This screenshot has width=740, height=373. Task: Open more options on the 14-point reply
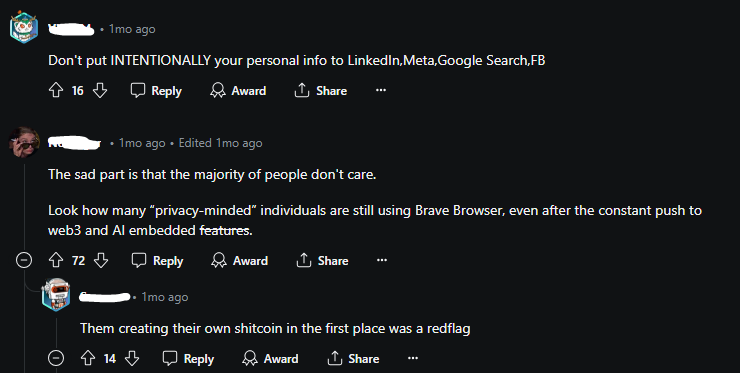[x=413, y=358]
